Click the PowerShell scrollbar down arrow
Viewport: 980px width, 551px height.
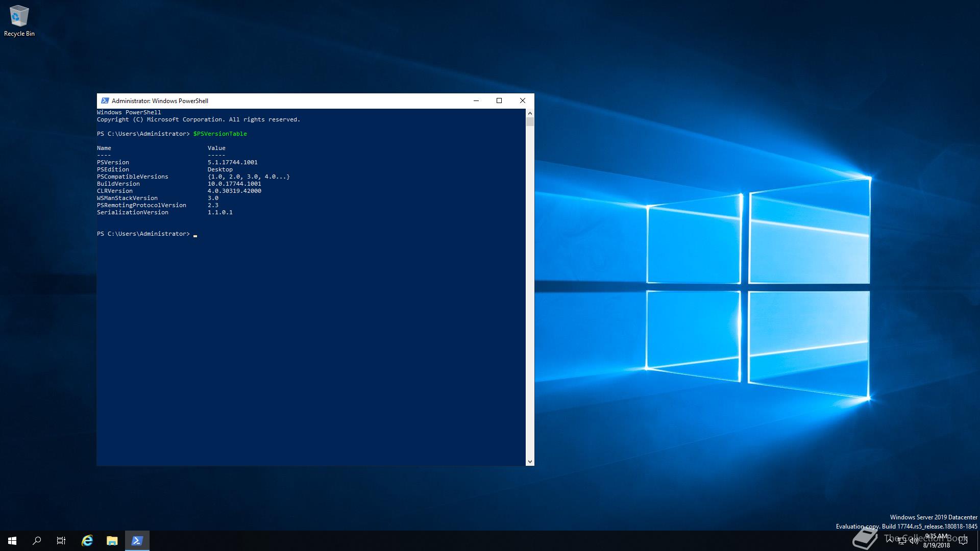point(530,462)
